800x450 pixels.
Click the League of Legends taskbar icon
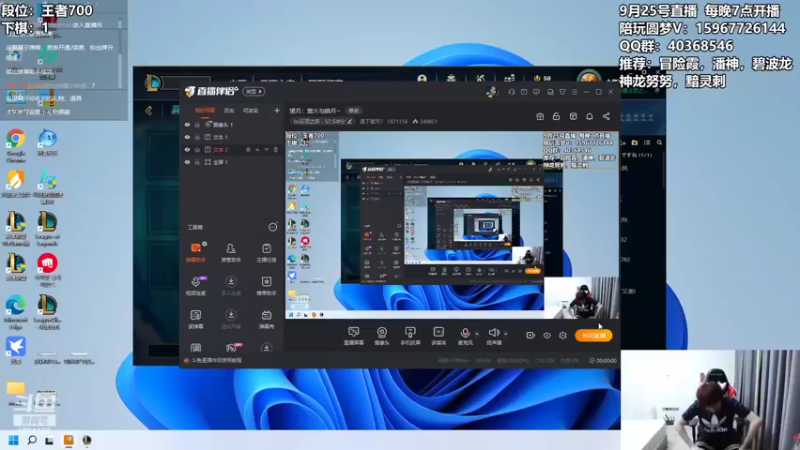87,440
